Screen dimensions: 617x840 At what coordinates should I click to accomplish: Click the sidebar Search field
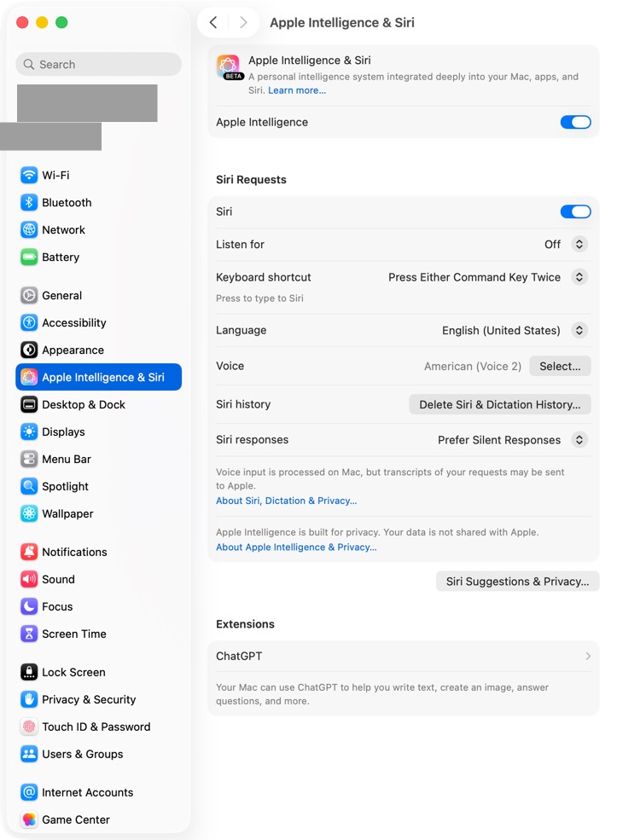click(99, 64)
